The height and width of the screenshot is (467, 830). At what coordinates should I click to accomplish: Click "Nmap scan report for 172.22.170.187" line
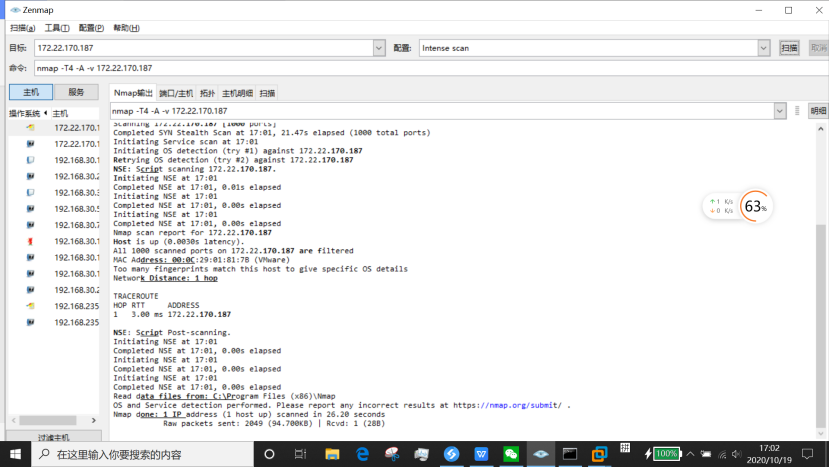click(x=192, y=232)
